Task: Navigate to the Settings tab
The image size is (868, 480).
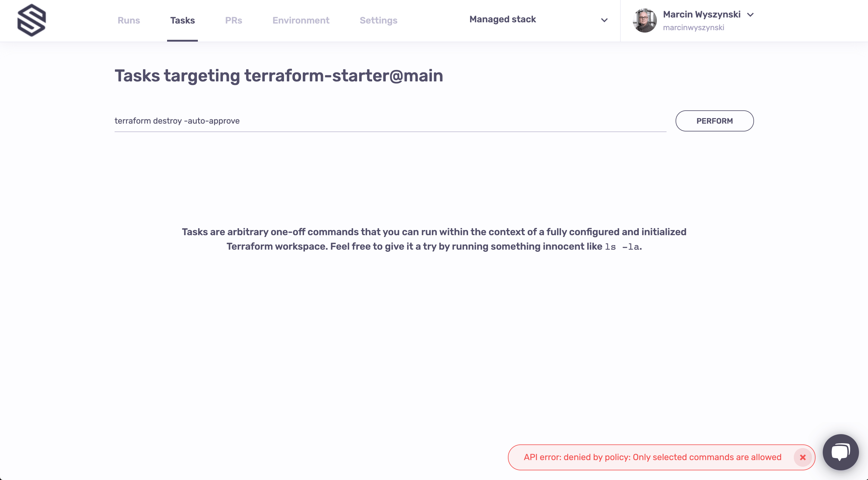Action: (x=379, y=21)
